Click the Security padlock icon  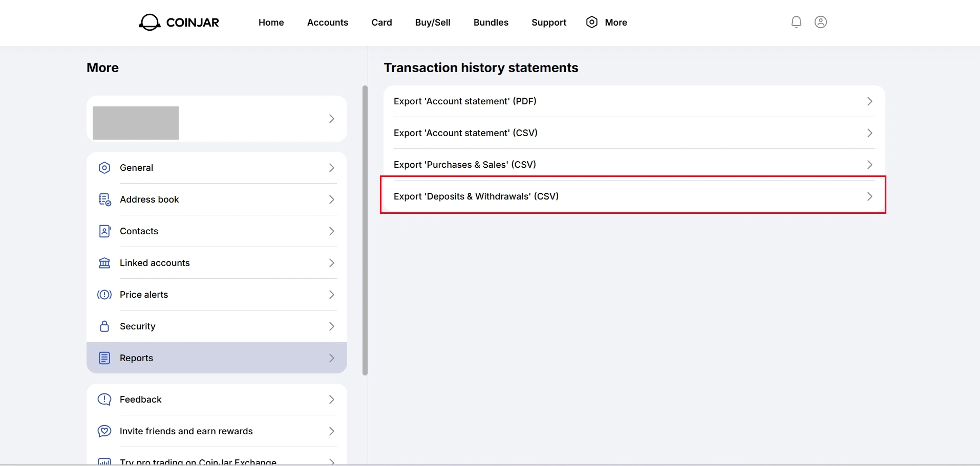click(104, 326)
